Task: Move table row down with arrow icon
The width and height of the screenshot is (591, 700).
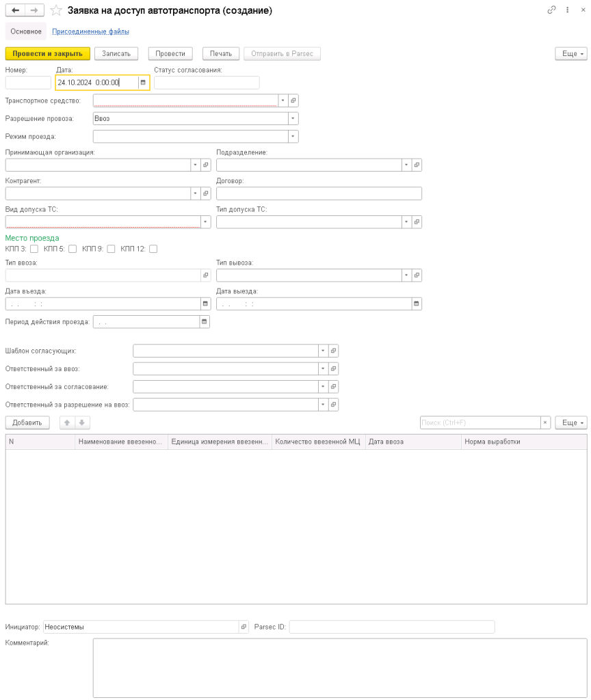Action: pyautogui.click(x=82, y=422)
